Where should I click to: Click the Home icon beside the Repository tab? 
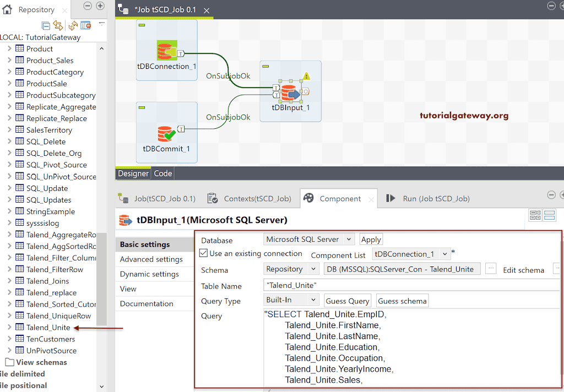7,9
